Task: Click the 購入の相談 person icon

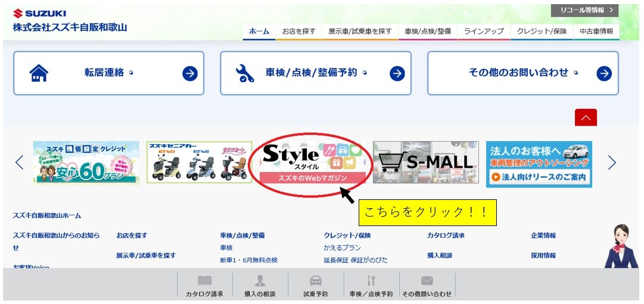Action: click(260, 281)
